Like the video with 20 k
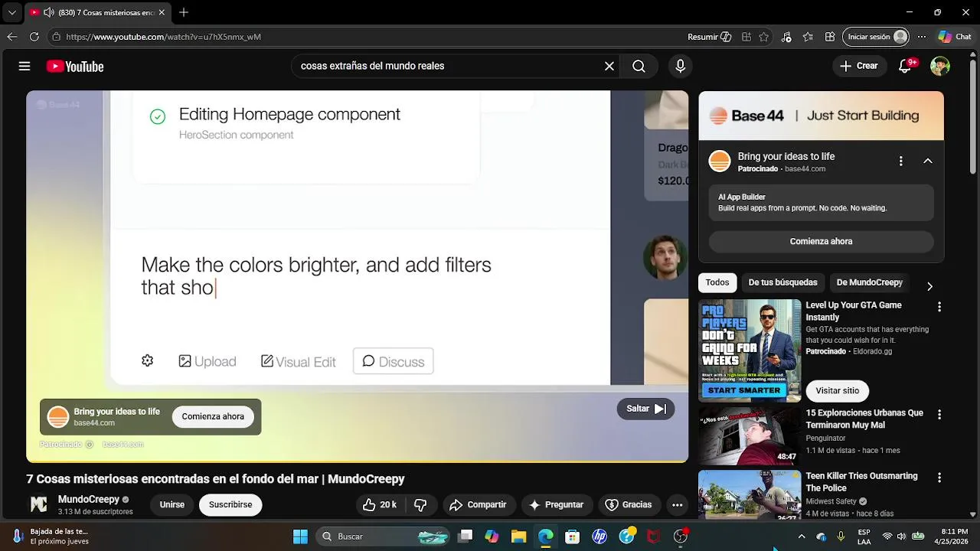This screenshot has height=551, width=980. (380, 505)
